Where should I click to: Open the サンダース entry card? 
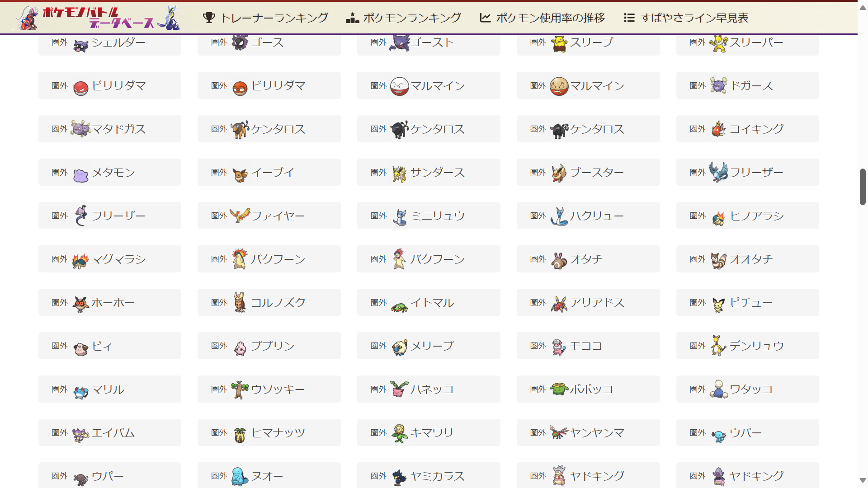[x=429, y=172]
